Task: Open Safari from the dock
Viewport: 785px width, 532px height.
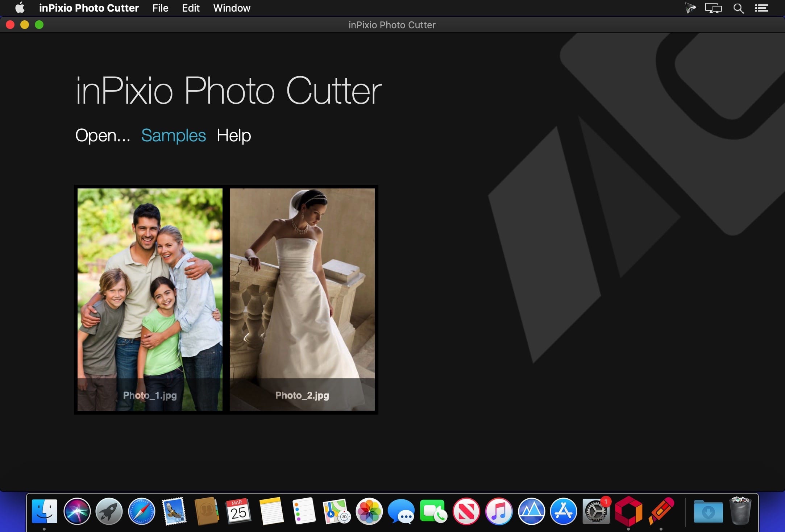Action: tap(141, 511)
